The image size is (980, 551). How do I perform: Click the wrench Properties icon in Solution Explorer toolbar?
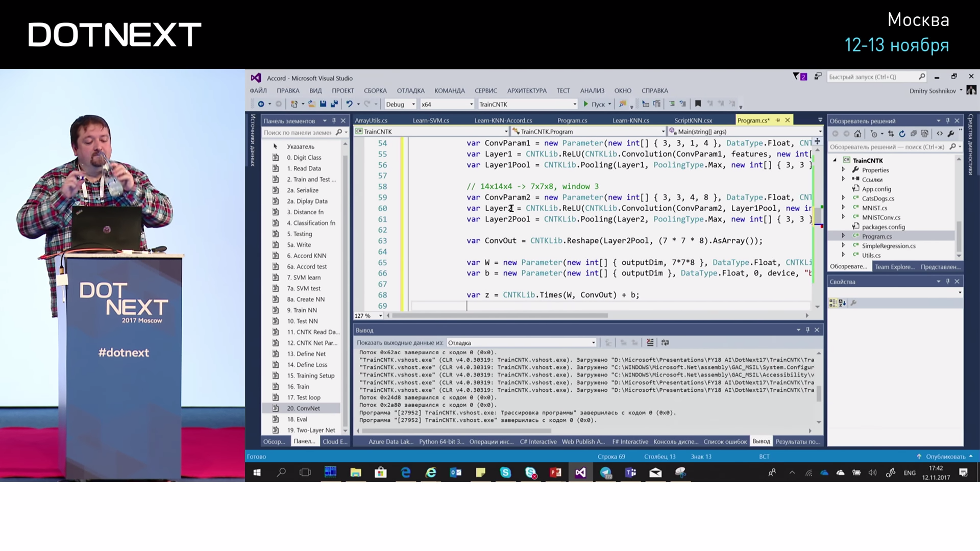(951, 134)
